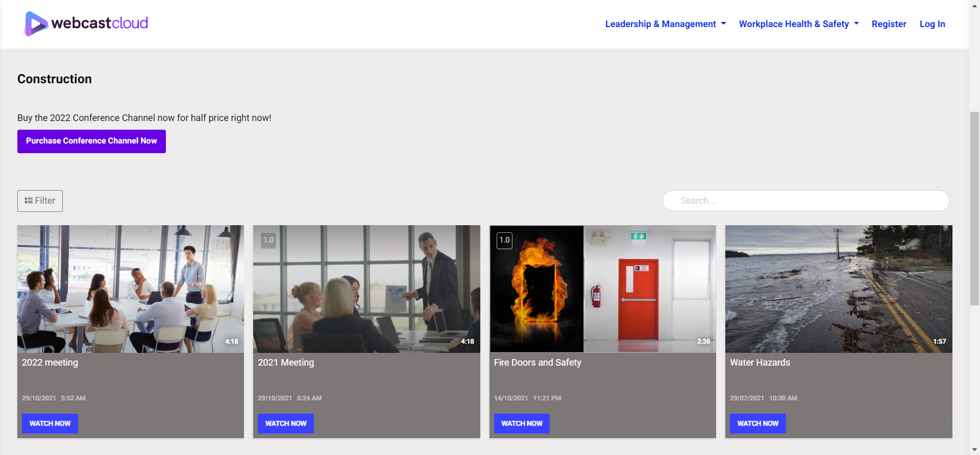Image resolution: width=980 pixels, height=455 pixels.
Task: Click the 2022 meeting title
Action: [x=50, y=363]
